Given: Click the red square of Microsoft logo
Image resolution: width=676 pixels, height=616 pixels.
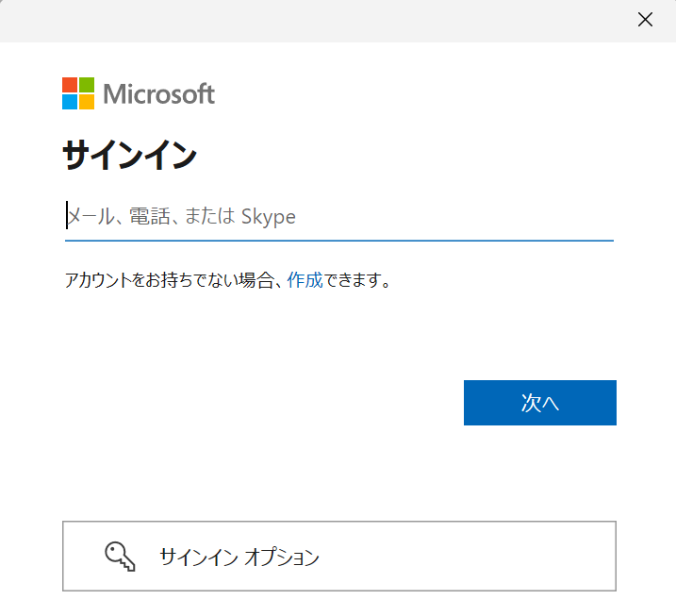Looking at the screenshot, I should [x=70, y=85].
